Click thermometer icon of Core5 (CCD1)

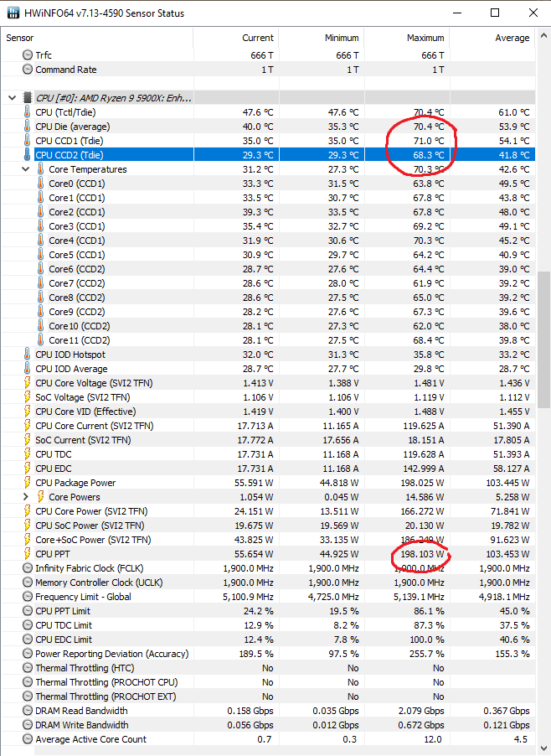[x=40, y=255]
